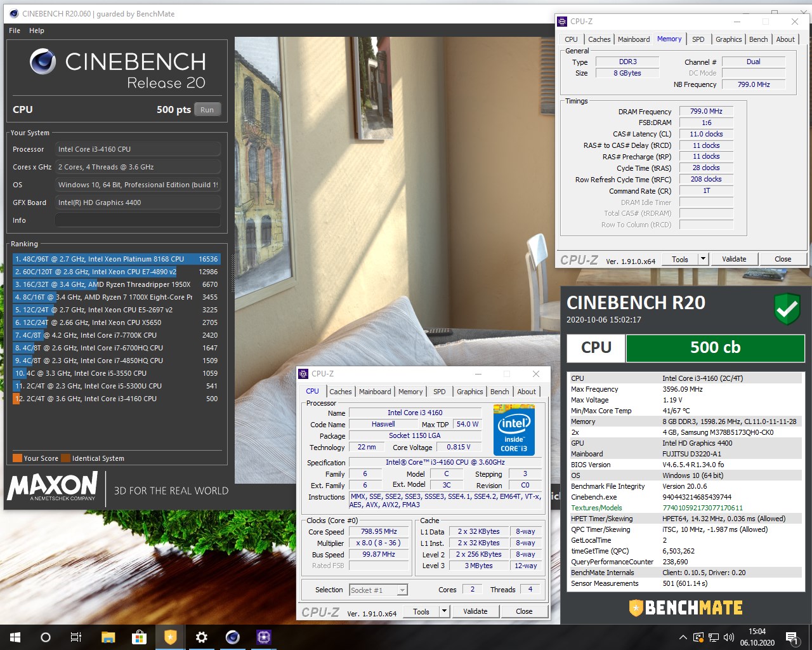Click the Core Speed value 798.95 MHz
Screen dimensions: 812x650
pyautogui.click(x=379, y=532)
